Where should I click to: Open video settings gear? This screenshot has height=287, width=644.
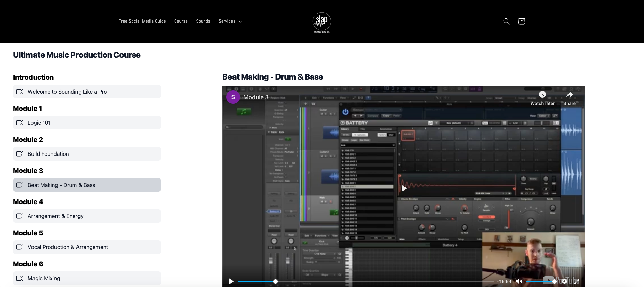564,281
